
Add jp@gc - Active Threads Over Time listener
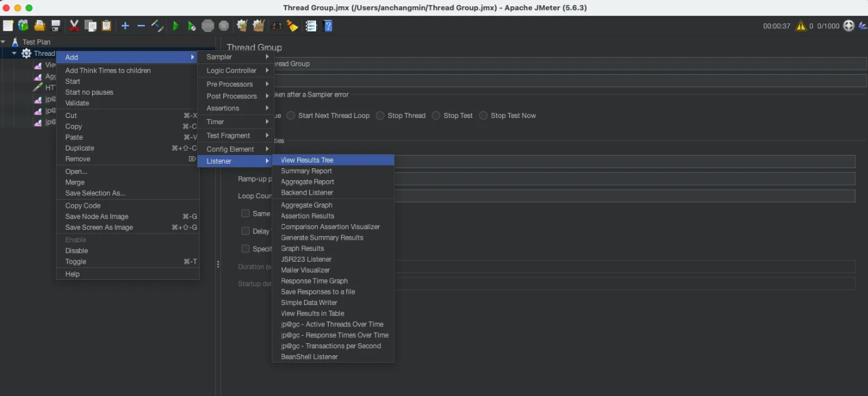point(333,324)
